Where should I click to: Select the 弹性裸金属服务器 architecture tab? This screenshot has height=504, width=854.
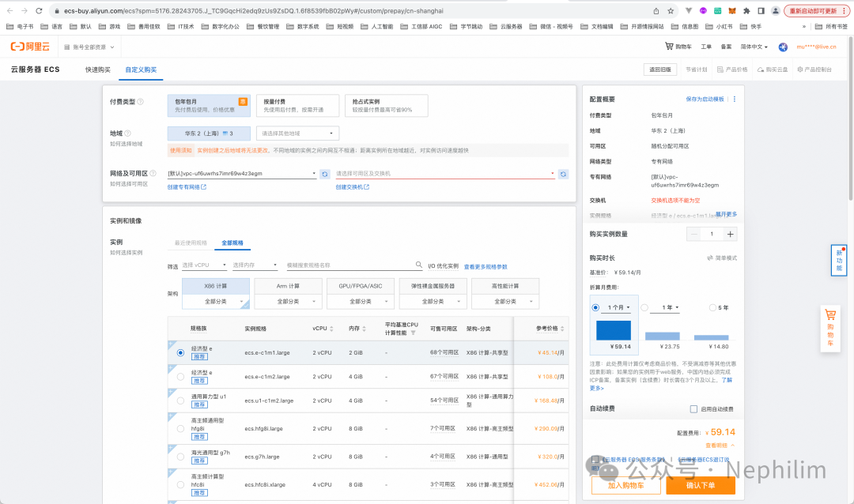point(433,286)
